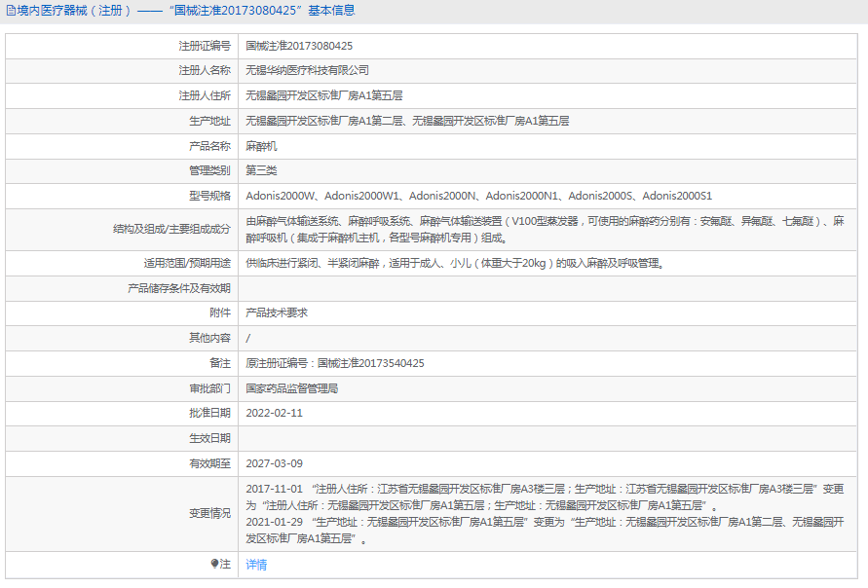
Task: Select the 第三类 category value
Action: pyautogui.click(x=261, y=170)
